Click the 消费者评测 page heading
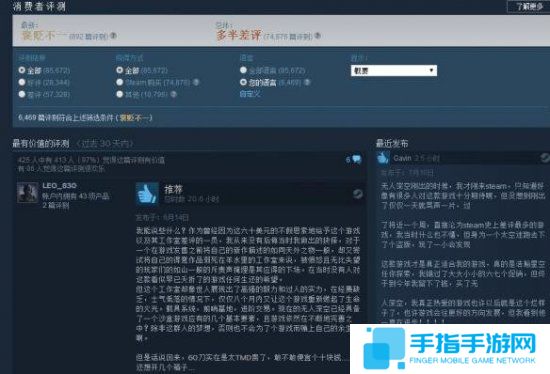550x374 pixels. click(39, 6)
